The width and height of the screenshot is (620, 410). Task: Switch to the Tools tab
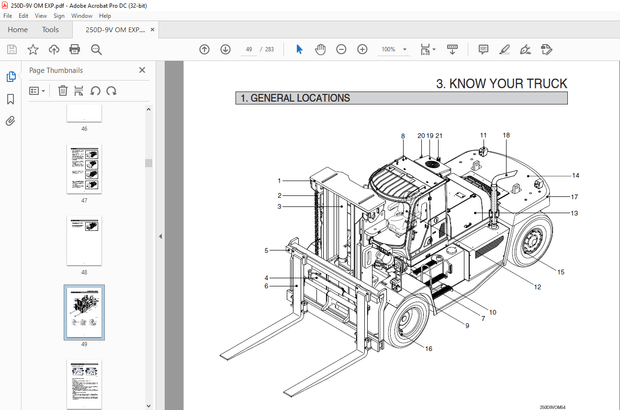[x=50, y=30]
